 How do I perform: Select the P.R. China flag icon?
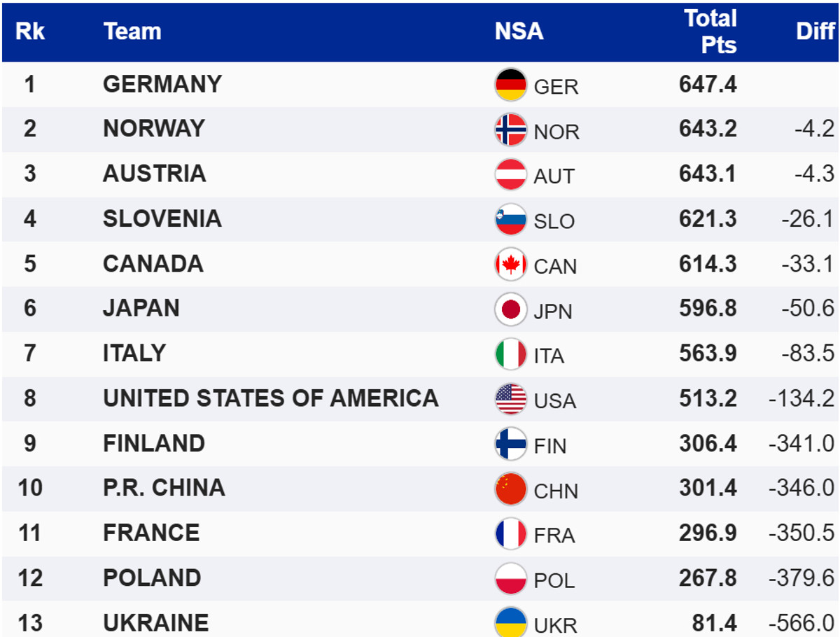pos(511,489)
